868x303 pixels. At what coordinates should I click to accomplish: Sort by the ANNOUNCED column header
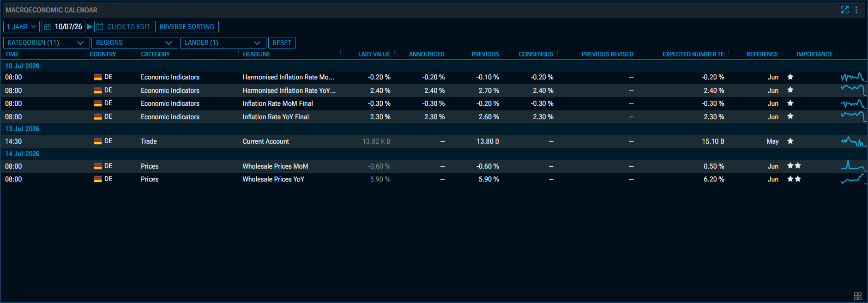click(x=427, y=54)
